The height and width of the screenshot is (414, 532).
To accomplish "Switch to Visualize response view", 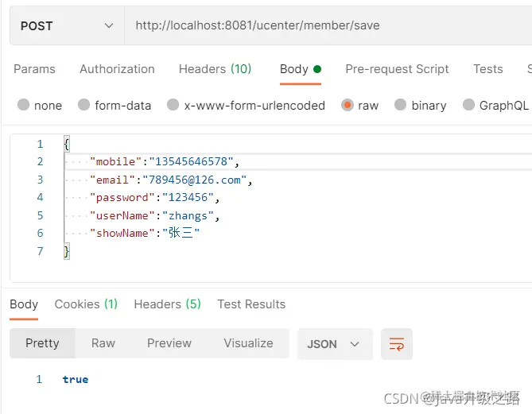I will click(248, 343).
